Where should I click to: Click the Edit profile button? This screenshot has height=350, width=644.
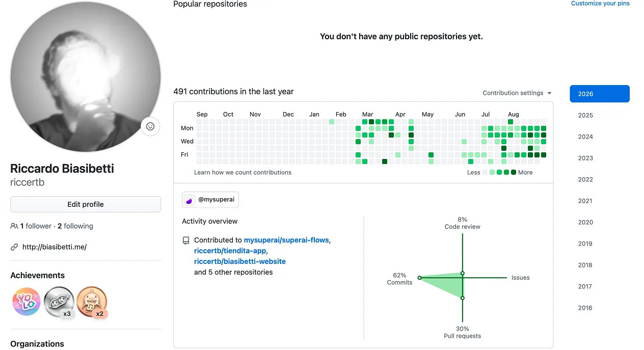(86, 204)
